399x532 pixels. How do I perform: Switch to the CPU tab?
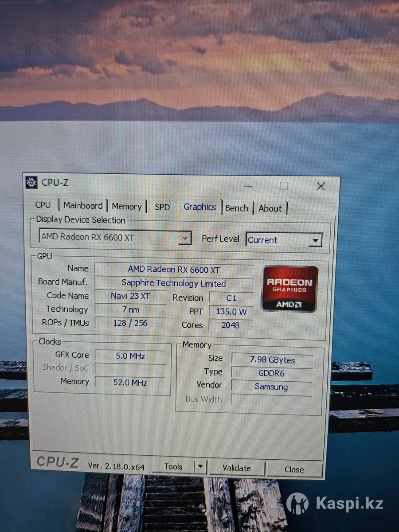point(43,205)
